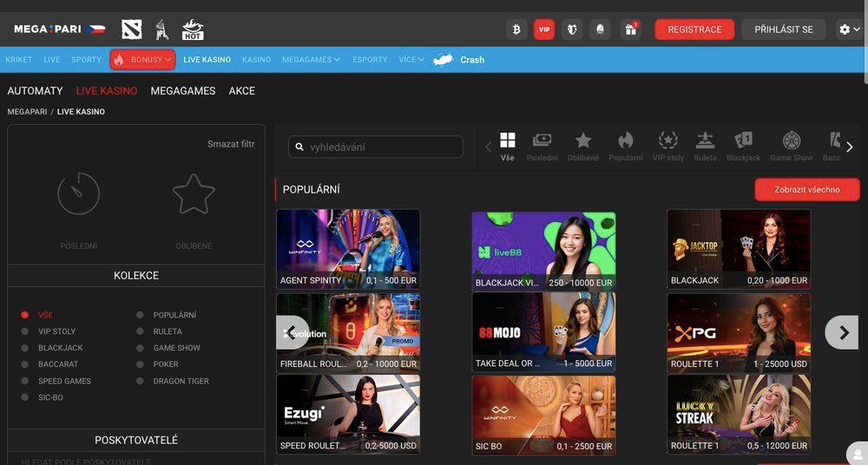Switch to the Akce tab
This screenshot has height=465, width=868.
point(242,91)
